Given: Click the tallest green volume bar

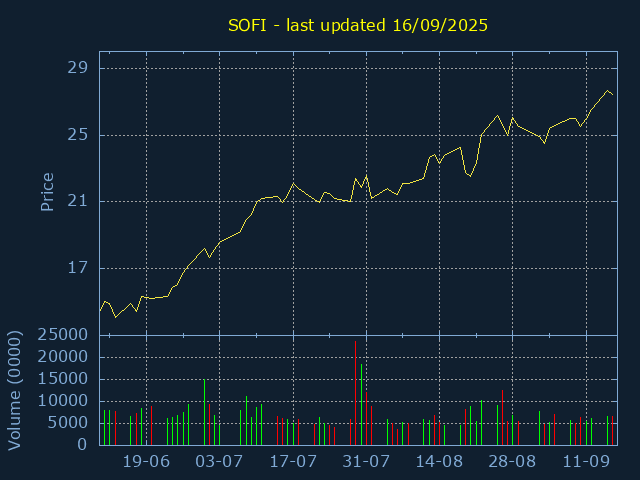Looking at the screenshot, I should pos(361,404).
